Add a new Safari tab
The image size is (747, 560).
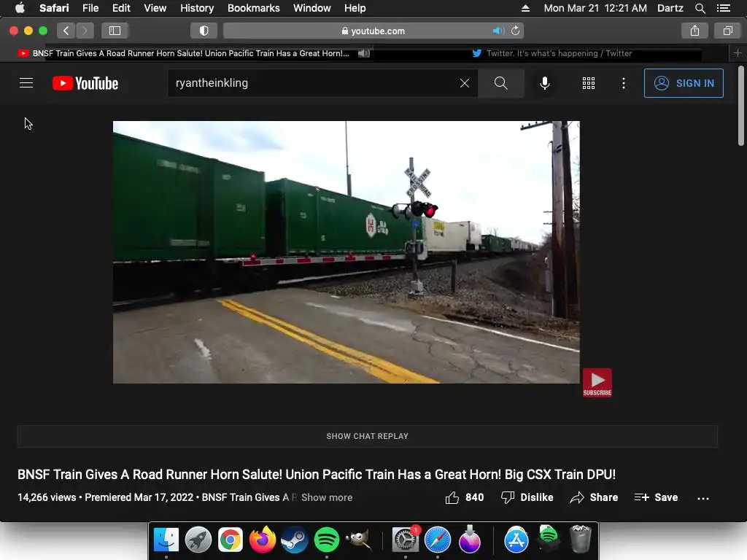[738, 53]
